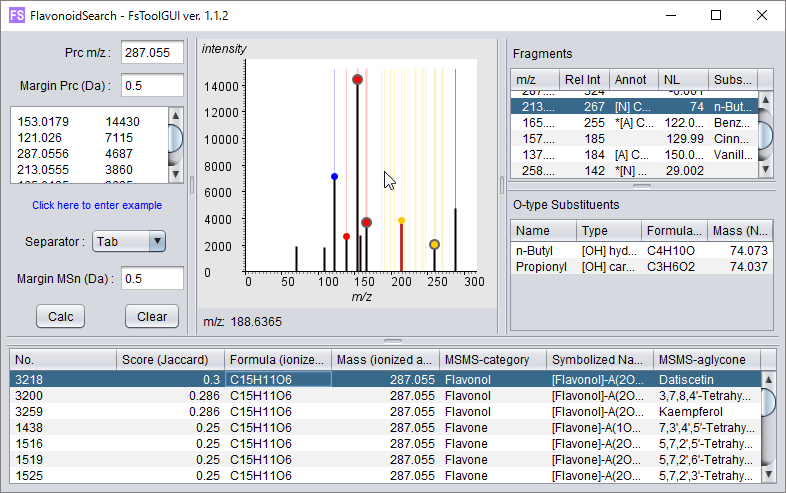The image size is (786, 493).
Task: Click the Calc button
Action: 47,316
